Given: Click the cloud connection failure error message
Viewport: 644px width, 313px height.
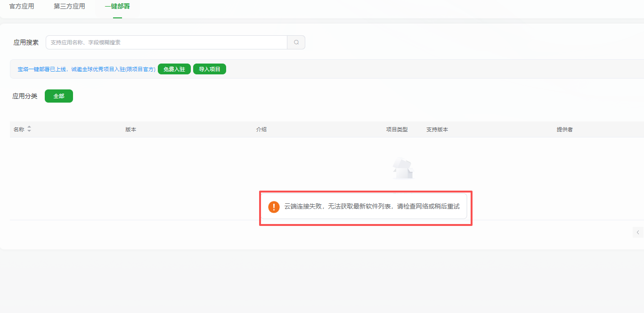Looking at the screenshot, I should [365, 207].
